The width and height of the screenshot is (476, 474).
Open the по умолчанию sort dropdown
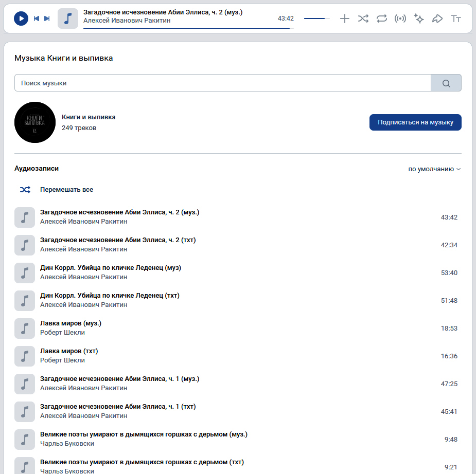434,169
